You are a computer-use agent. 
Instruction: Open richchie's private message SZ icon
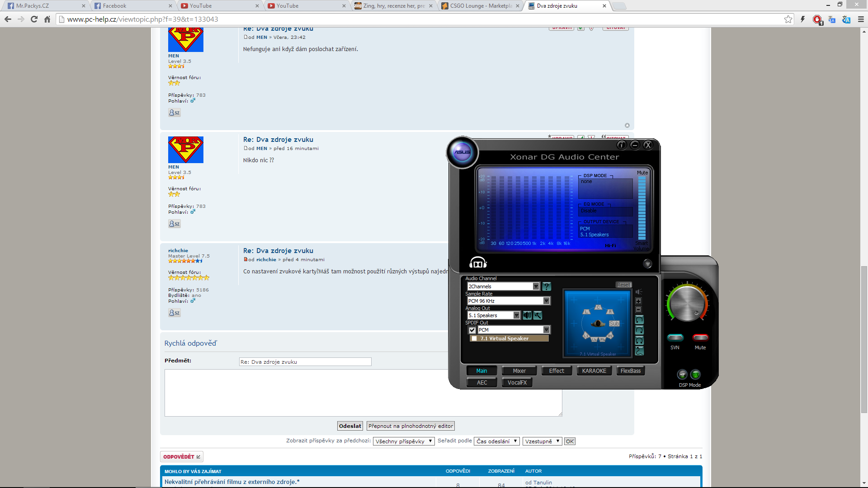pos(175,313)
